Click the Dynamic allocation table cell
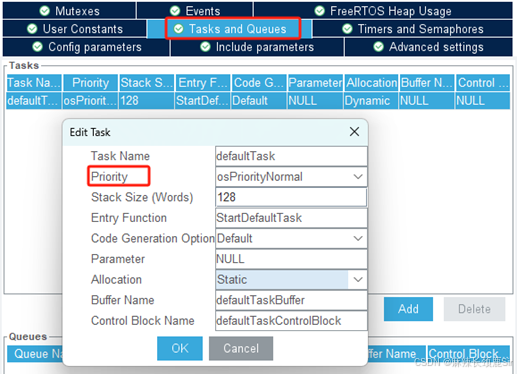This screenshot has width=517, height=374. [371, 101]
